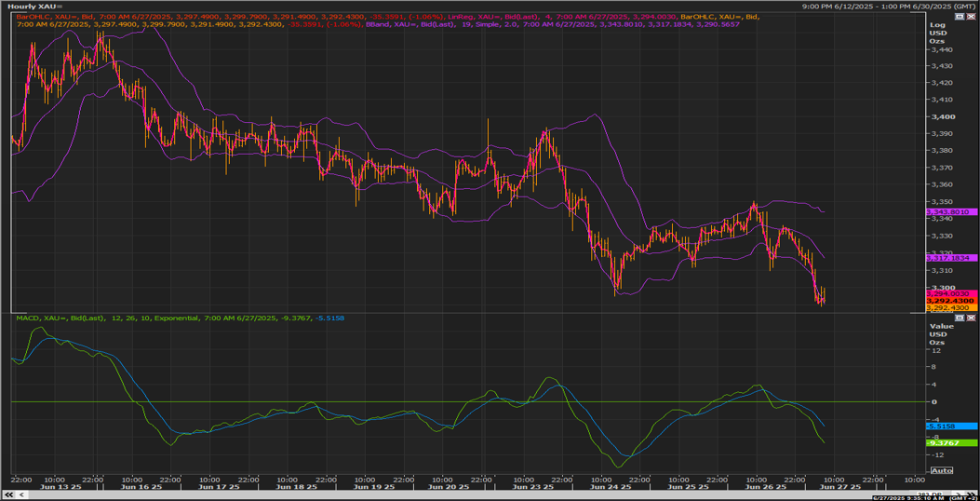The height and width of the screenshot is (501, 980).
Task: Click the 3,317.1834 middle band price tag
Action: tap(951, 258)
